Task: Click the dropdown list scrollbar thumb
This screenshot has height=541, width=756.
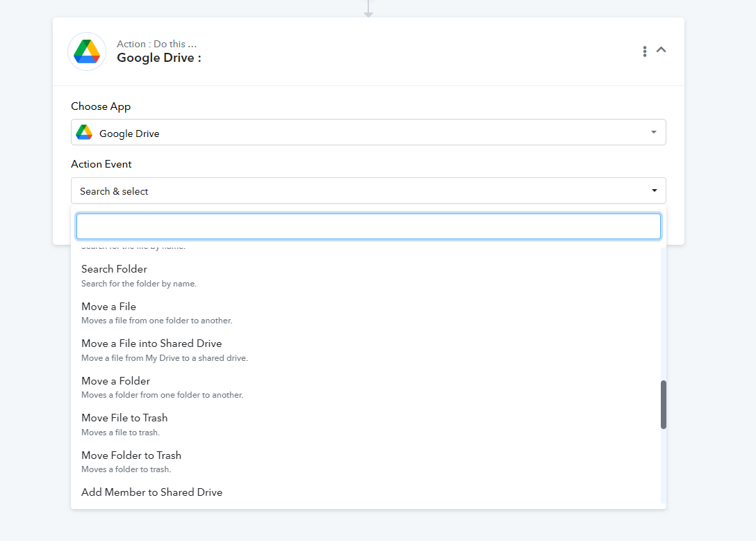Action: pyautogui.click(x=664, y=405)
